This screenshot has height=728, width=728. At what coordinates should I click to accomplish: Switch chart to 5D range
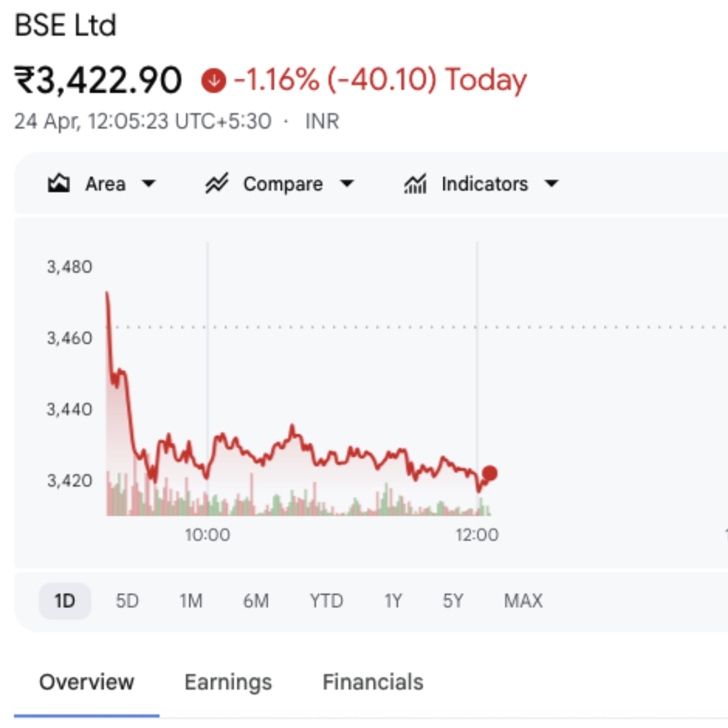(127, 601)
